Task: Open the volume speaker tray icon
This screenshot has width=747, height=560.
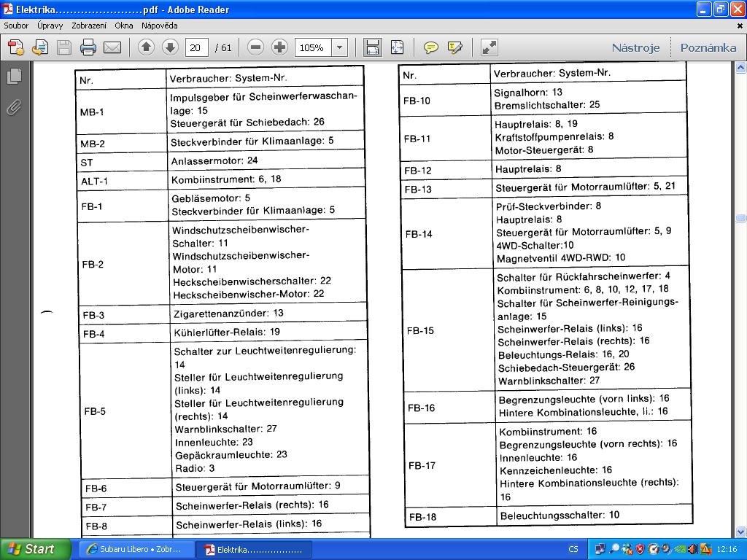Action: click(x=692, y=550)
